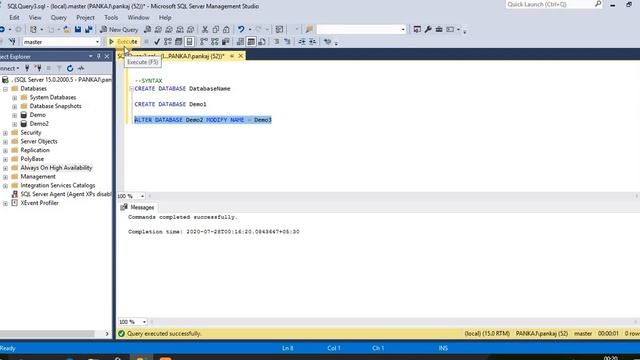
Task: Open the Project menu
Action: [x=85, y=18]
